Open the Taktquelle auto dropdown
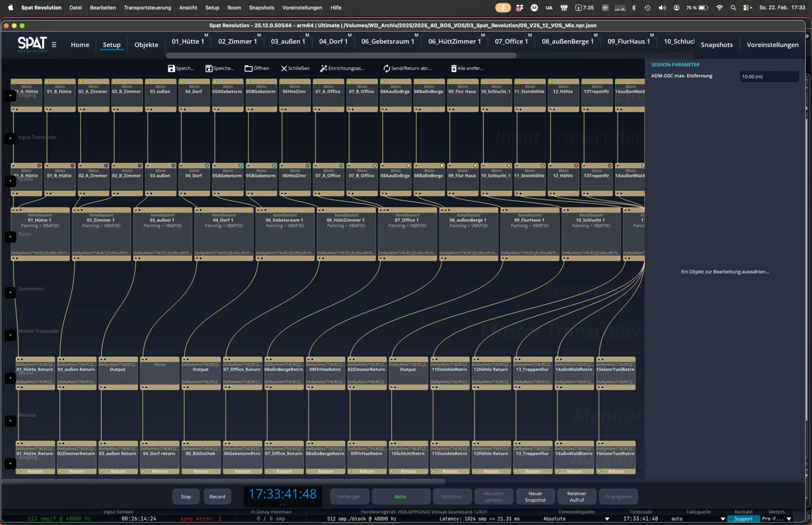Screen dimensions: 812x525 723,519
